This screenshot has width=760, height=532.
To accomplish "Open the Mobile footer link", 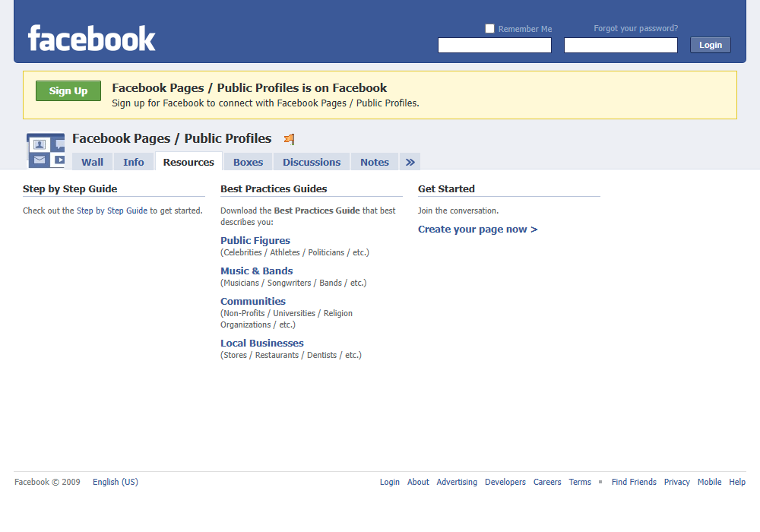I will (710, 482).
